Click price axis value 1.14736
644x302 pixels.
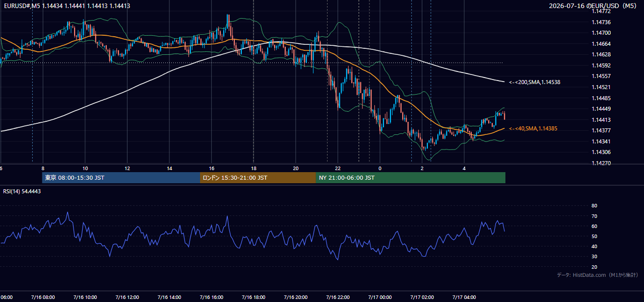601,22
